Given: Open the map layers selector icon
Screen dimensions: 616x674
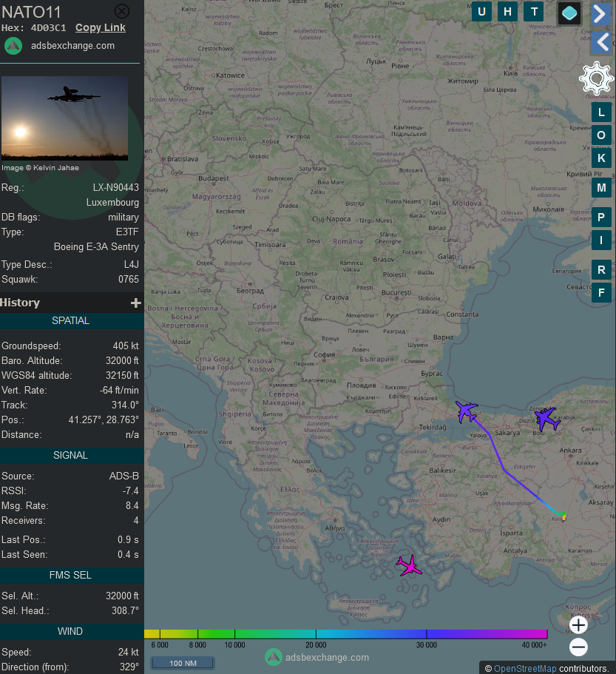Looking at the screenshot, I should [x=569, y=13].
